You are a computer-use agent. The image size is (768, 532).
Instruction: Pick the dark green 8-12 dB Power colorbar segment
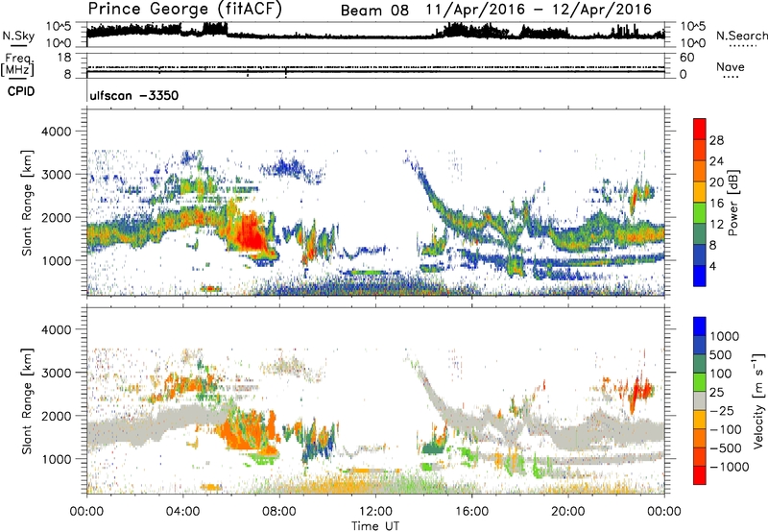point(700,234)
